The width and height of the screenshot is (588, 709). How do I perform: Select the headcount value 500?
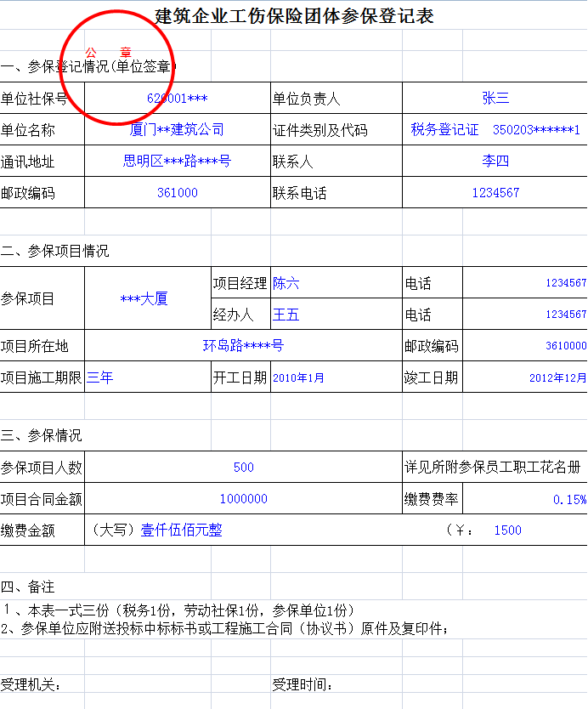coord(243,467)
